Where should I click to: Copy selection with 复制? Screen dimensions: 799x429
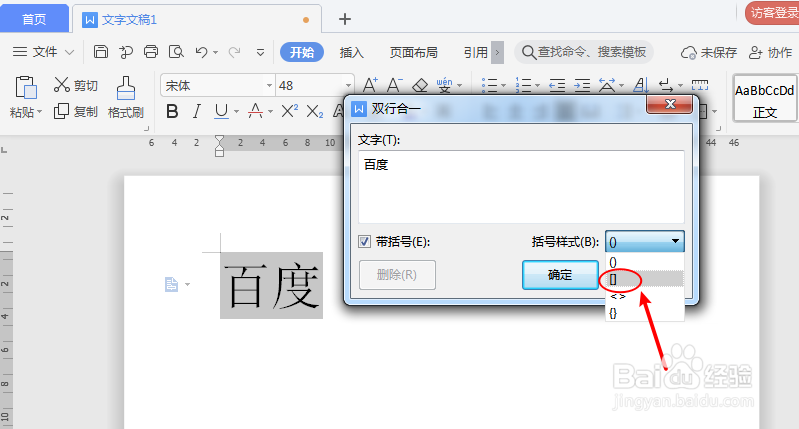tap(75, 111)
